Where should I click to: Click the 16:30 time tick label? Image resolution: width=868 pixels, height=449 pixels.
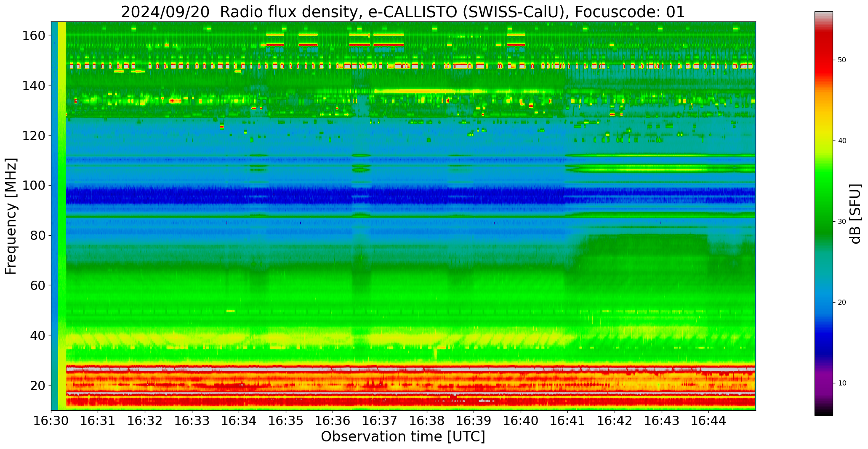pos(51,420)
